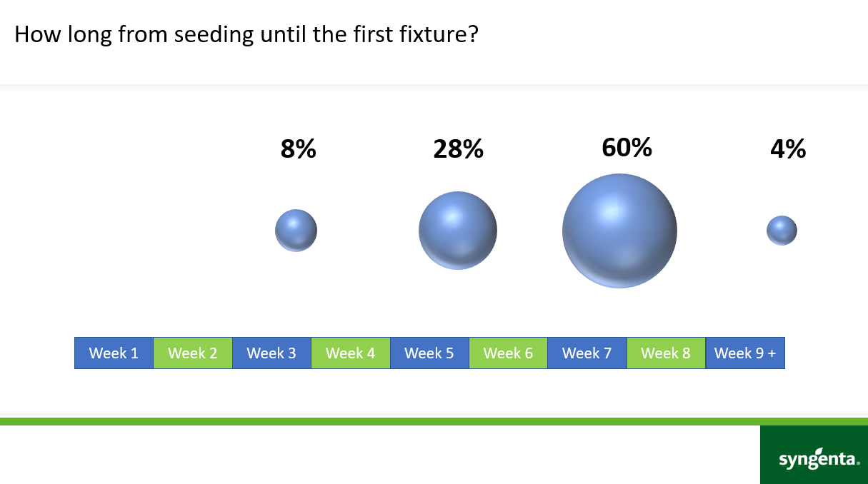Select the Week 4 green box
This screenshot has width=868, height=484.
(350, 353)
